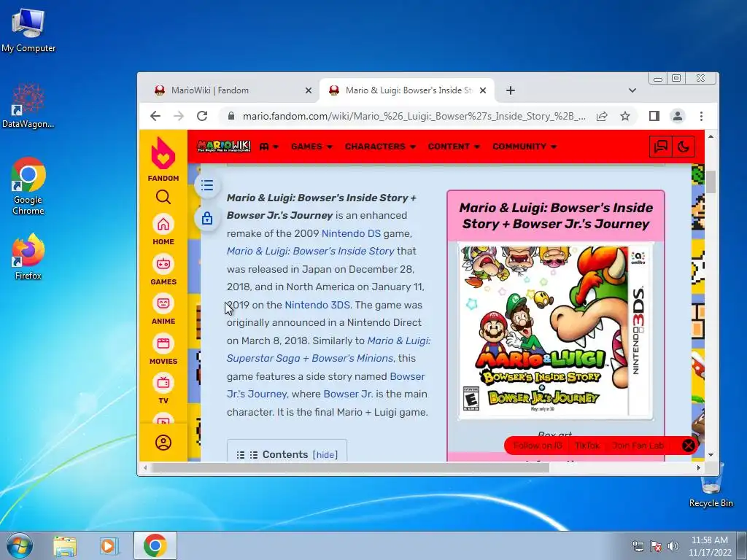The height and width of the screenshot is (560, 747).
Task: Click the TikTok link in banner
Action: point(587,446)
